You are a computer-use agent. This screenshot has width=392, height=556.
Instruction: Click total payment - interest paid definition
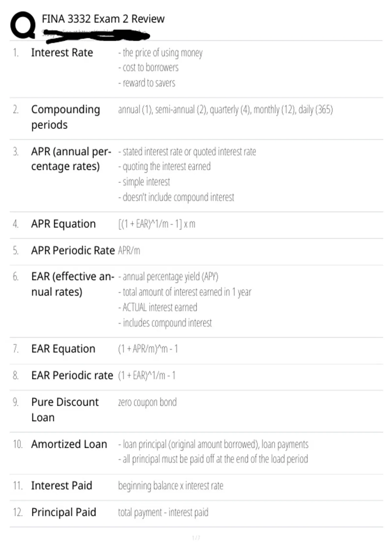[163, 512]
